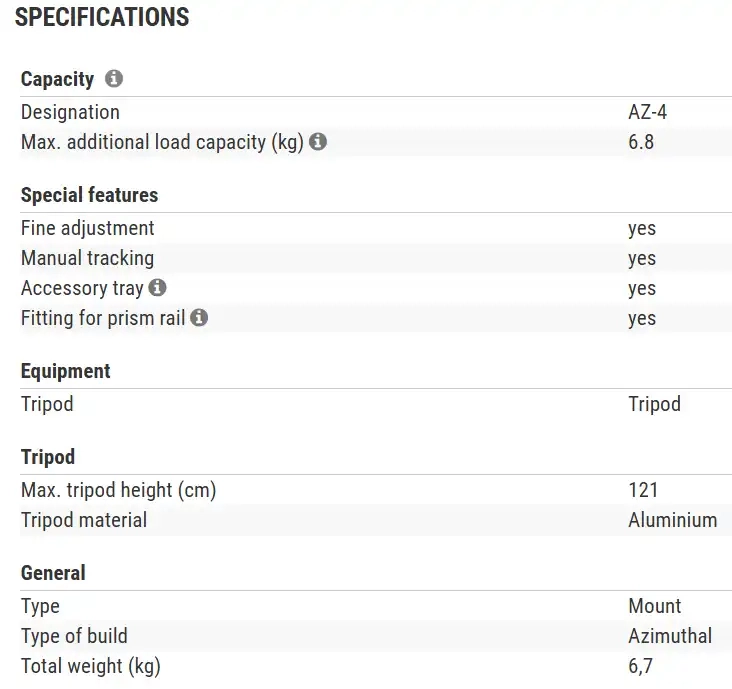
Task: Click the General section heading
Action: pos(53,573)
